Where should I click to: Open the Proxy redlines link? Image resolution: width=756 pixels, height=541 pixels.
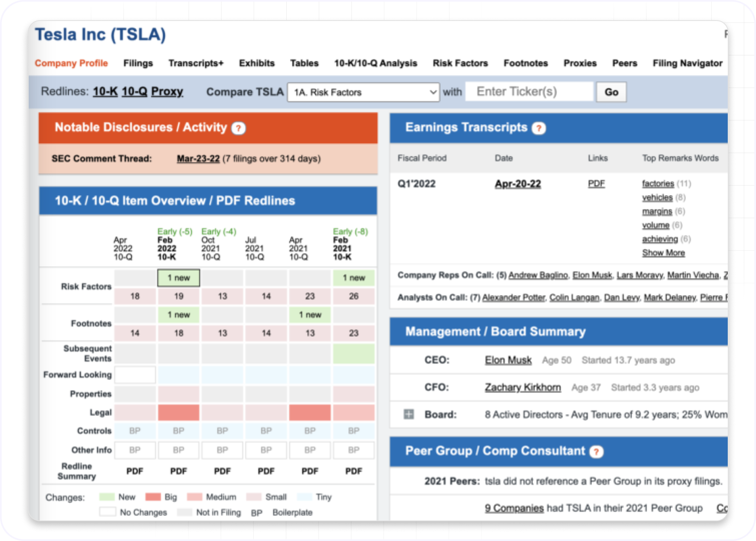click(x=167, y=92)
